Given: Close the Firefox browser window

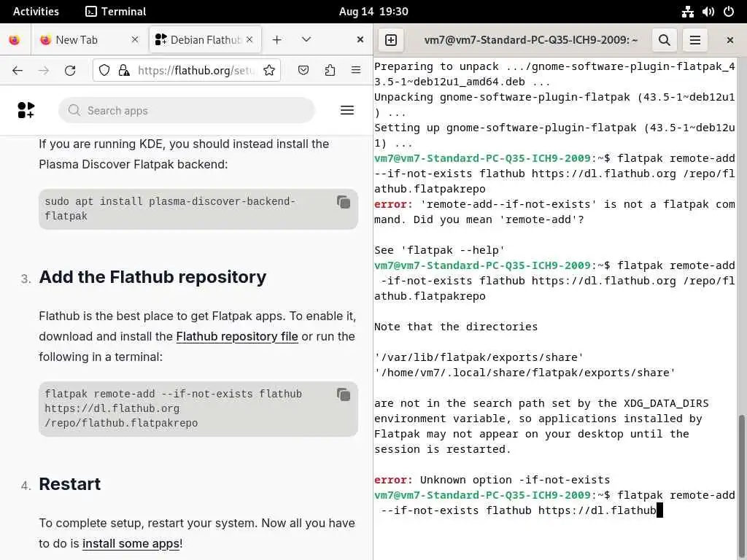Looking at the screenshot, I should tap(360, 39).
